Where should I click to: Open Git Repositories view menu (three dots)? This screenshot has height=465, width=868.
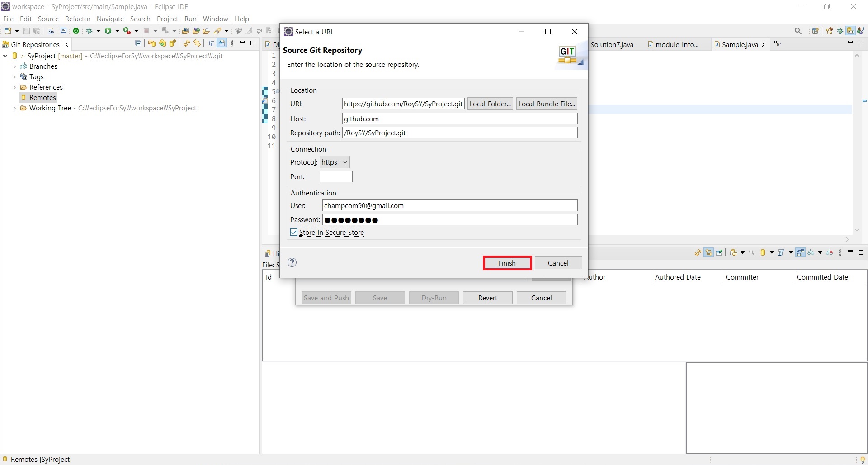coord(232,43)
